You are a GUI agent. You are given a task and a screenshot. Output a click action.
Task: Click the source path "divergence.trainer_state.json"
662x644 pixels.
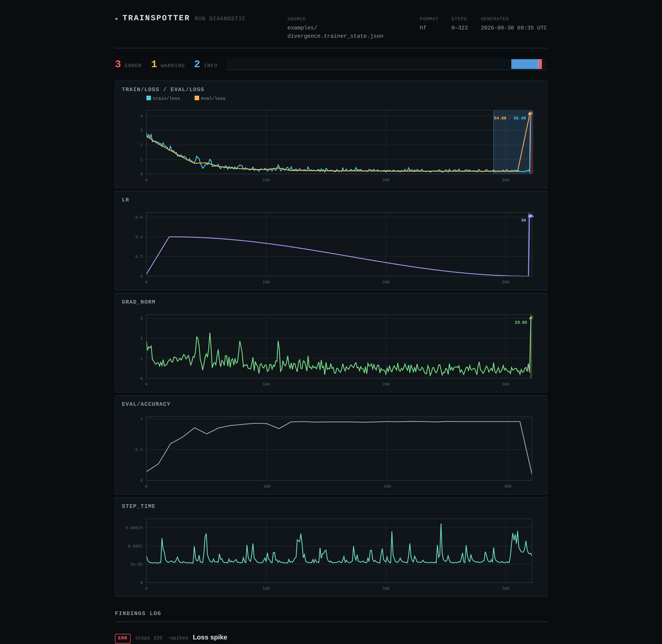[x=335, y=36]
